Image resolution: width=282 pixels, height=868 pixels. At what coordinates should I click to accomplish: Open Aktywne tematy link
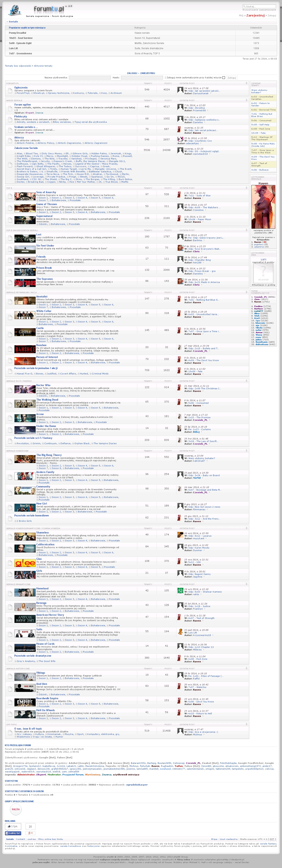(x=43, y=66)
